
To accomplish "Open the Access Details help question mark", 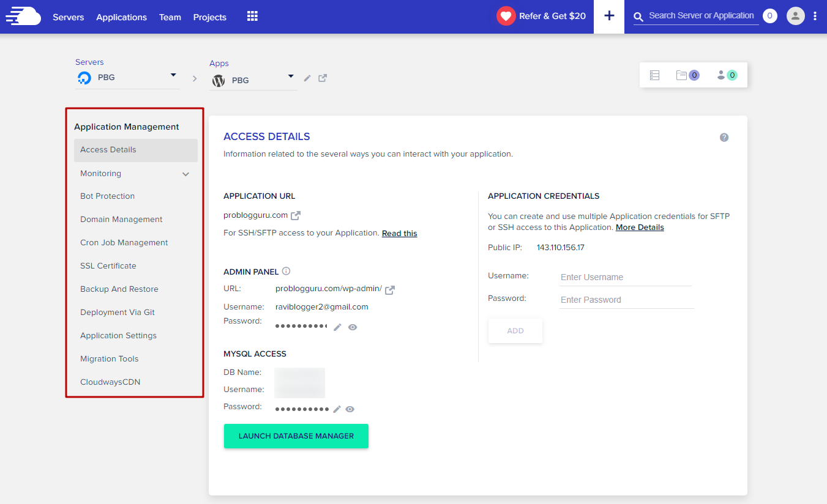I will (x=724, y=137).
